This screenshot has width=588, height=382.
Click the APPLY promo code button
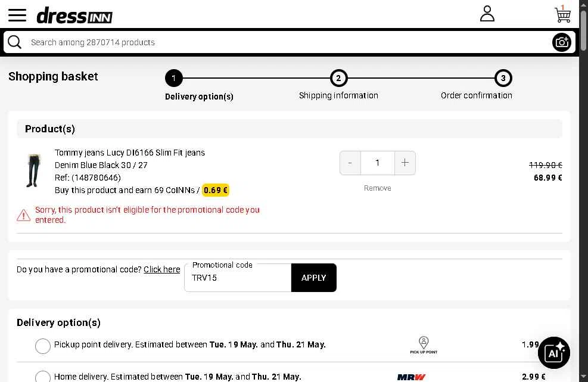pos(313,278)
